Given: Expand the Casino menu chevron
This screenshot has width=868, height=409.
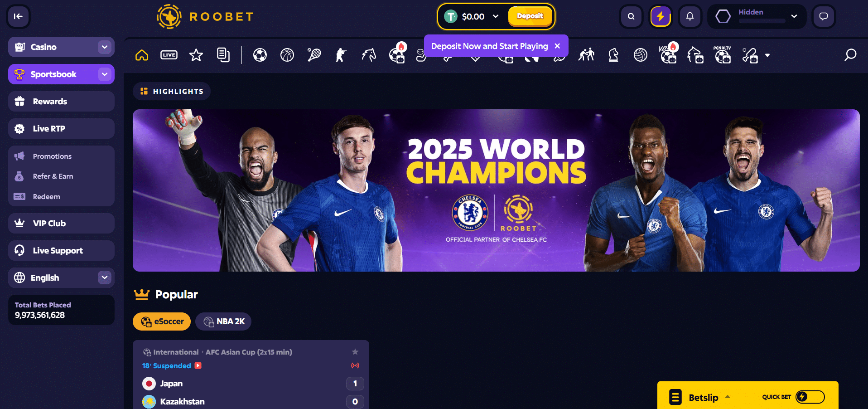Looking at the screenshot, I should pos(105,47).
